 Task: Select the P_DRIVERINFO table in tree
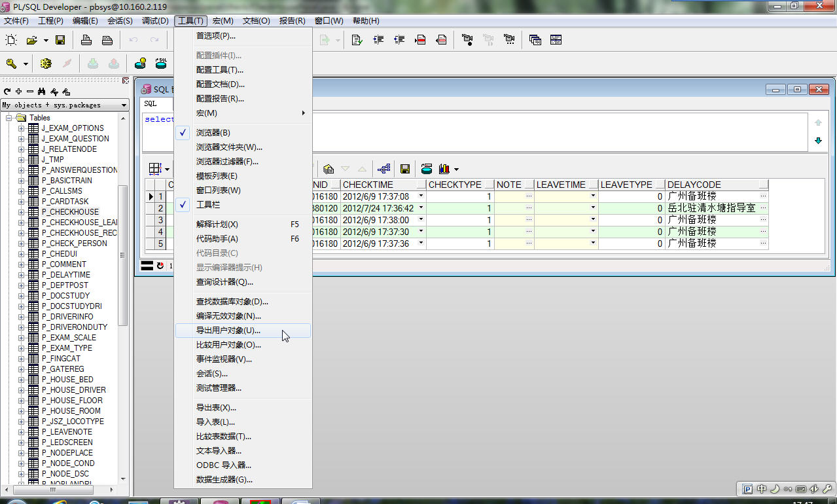click(x=67, y=317)
